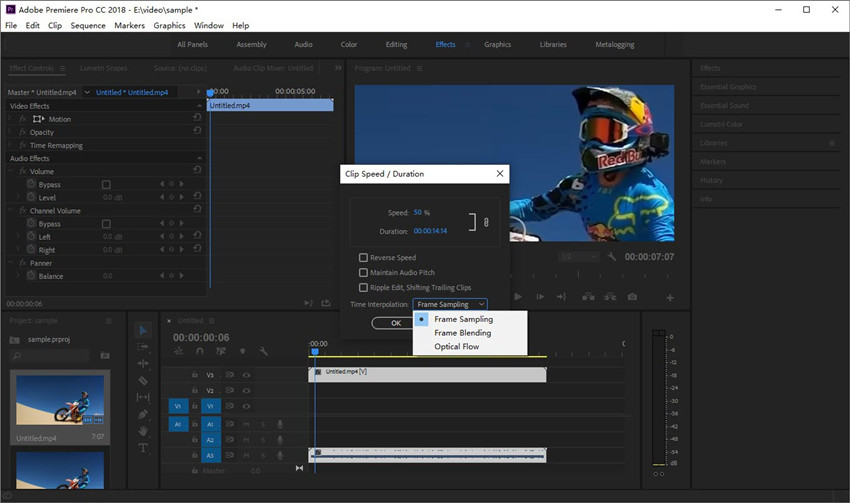Select the Hand tool
Viewport: 850px width, 503px height.
143,431
